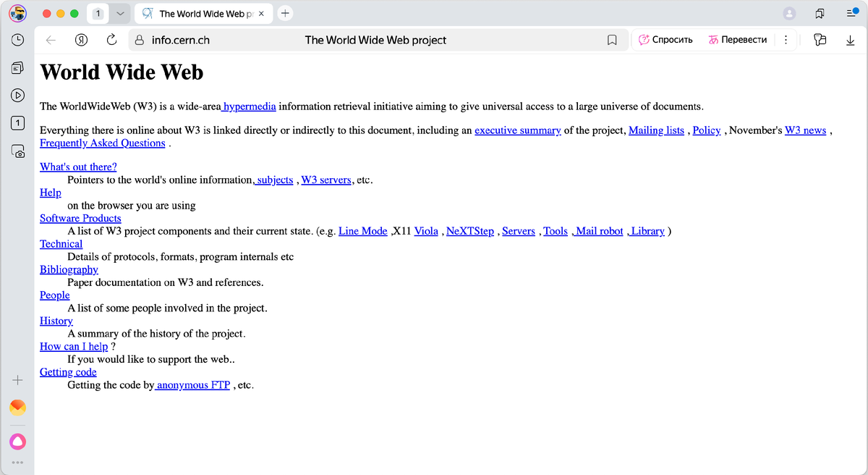Add a sidebar app with plus icon
Screen dimensions: 868x475
(x=17, y=379)
